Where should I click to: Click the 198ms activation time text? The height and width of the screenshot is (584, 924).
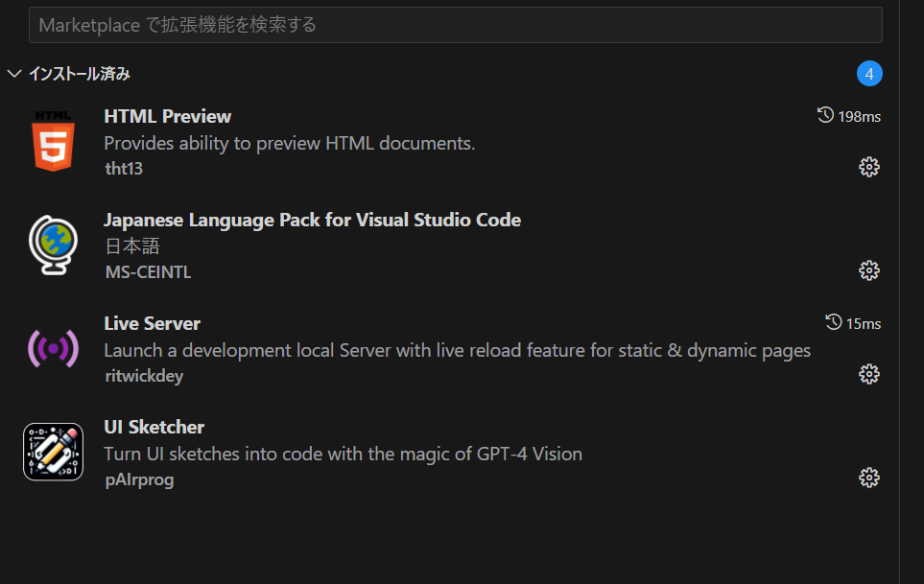[x=859, y=117]
